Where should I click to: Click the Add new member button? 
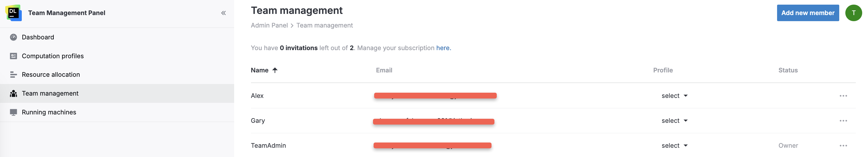807,13
